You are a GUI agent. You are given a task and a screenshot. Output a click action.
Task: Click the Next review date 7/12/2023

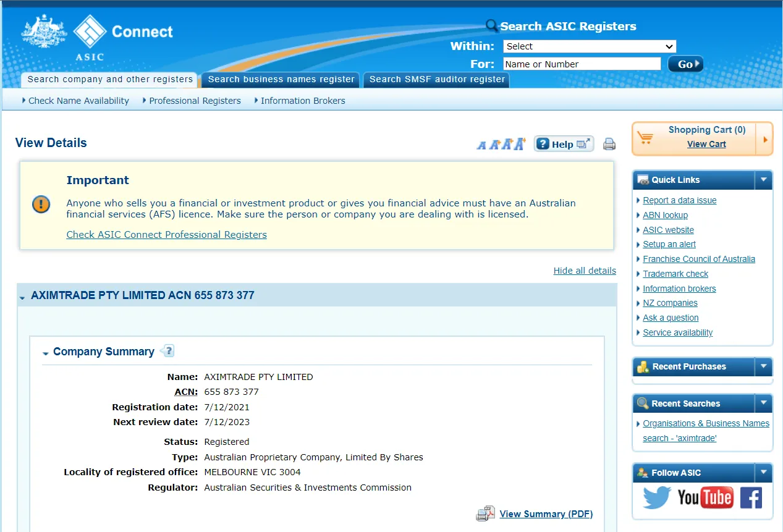[227, 422]
